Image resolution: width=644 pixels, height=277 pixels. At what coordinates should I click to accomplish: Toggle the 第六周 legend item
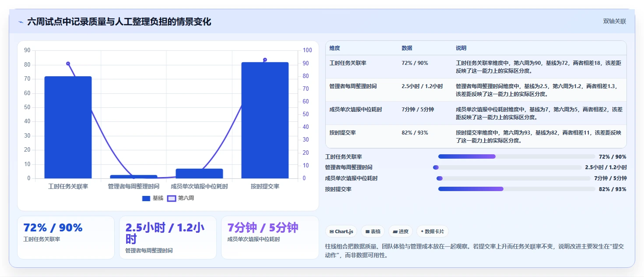point(181,198)
